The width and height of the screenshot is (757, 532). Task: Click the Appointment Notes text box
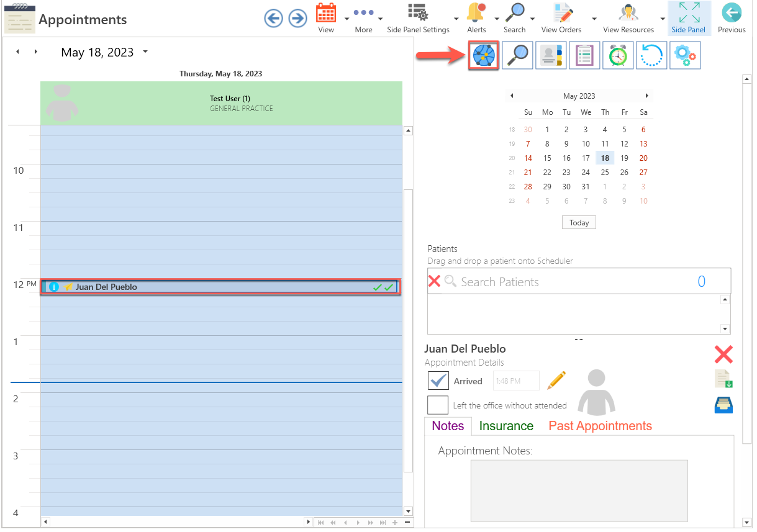(579, 490)
